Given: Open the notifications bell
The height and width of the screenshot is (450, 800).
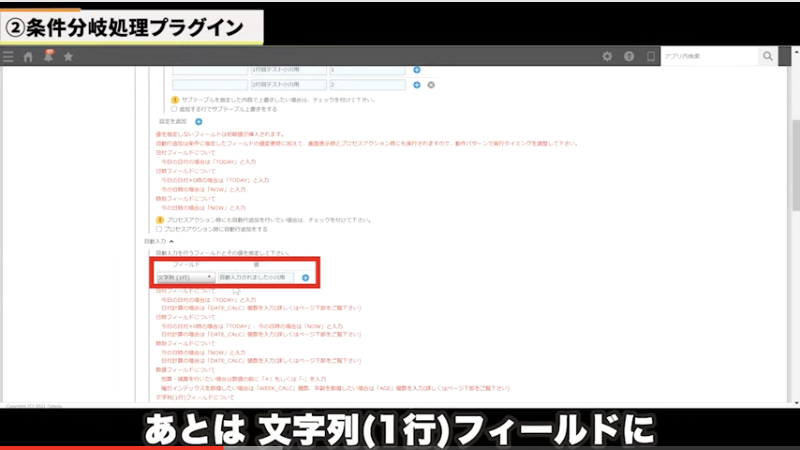Looking at the screenshot, I should (48, 57).
